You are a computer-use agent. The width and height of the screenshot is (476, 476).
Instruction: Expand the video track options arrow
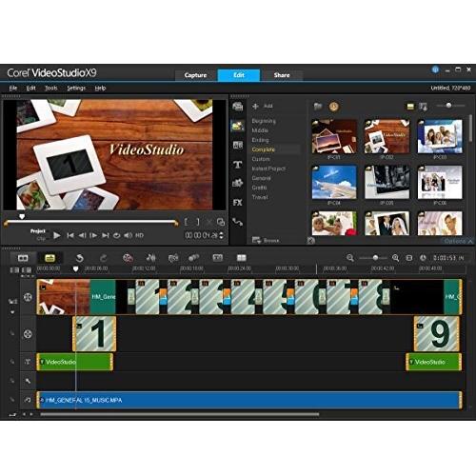(12, 312)
